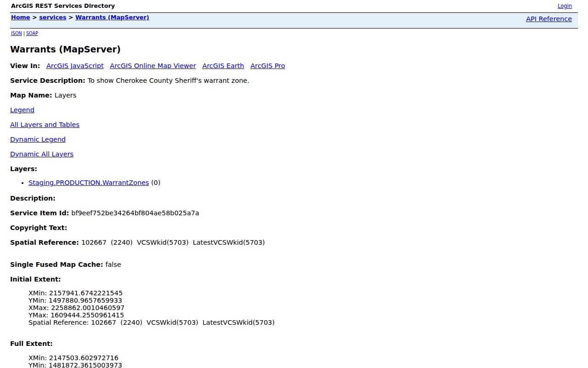View the service in ArcGIS Earth
588x368 pixels.
coord(223,66)
